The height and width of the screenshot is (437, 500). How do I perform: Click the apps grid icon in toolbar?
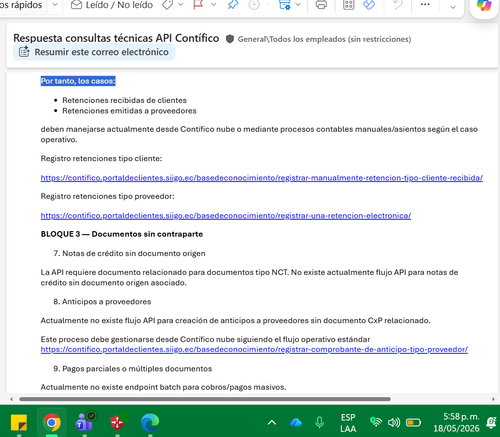coord(349,5)
